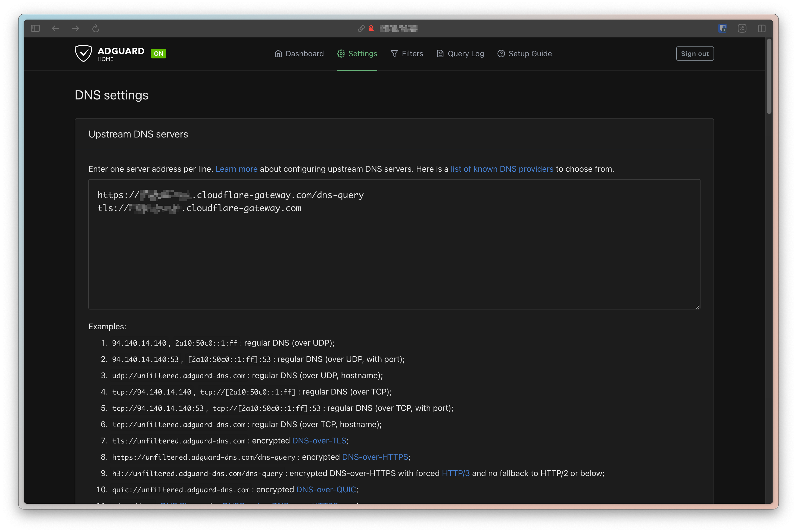Click the link icon in address bar
The width and height of the screenshot is (797, 532).
tap(361, 29)
